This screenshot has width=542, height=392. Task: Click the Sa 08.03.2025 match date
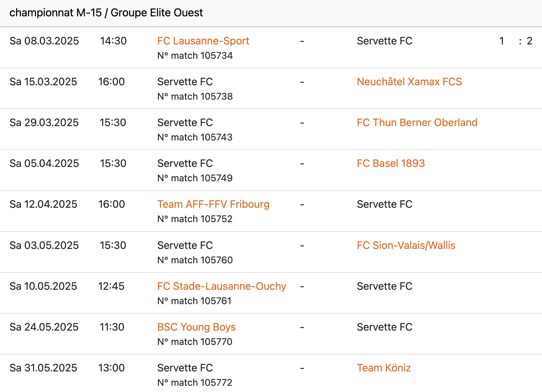[x=44, y=41]
